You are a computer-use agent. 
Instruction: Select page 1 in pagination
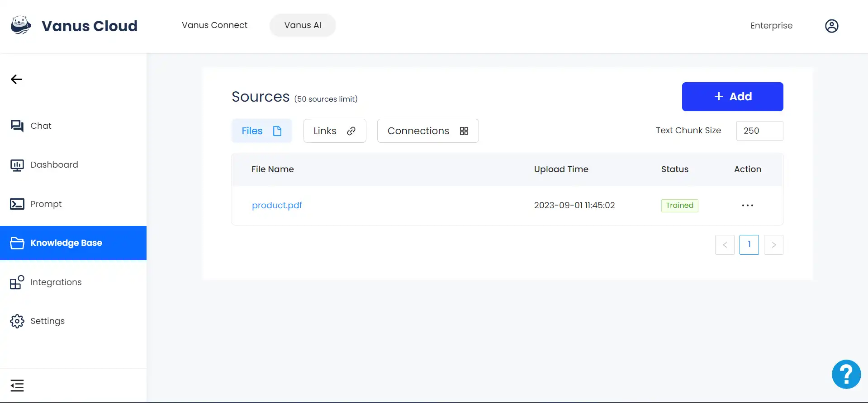pos(749,245)
